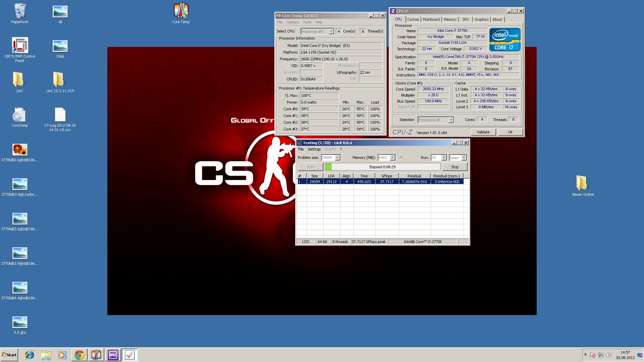Viewport: 644px width, 362px height.
Task: Open the Run times unit dropdown
Action: [x=464, y=158]
